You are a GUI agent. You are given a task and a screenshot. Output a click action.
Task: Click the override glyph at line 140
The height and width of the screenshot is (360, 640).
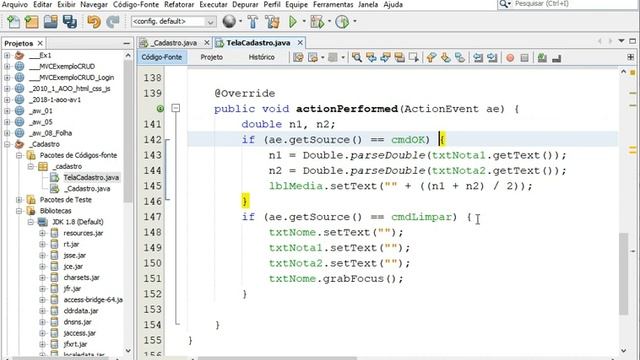pyautogui.click(x=160, y=109)
